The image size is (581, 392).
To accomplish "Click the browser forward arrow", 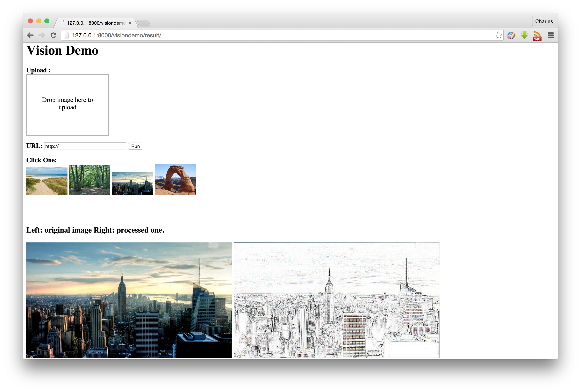I will 42,35.
